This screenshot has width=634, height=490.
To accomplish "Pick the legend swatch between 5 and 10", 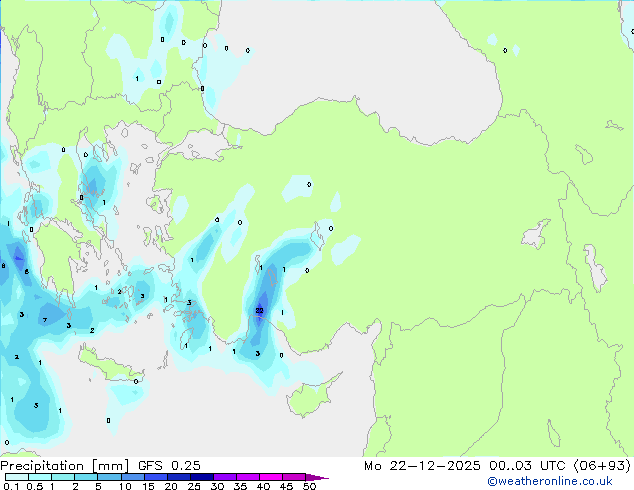I will [x=110, y=477].
